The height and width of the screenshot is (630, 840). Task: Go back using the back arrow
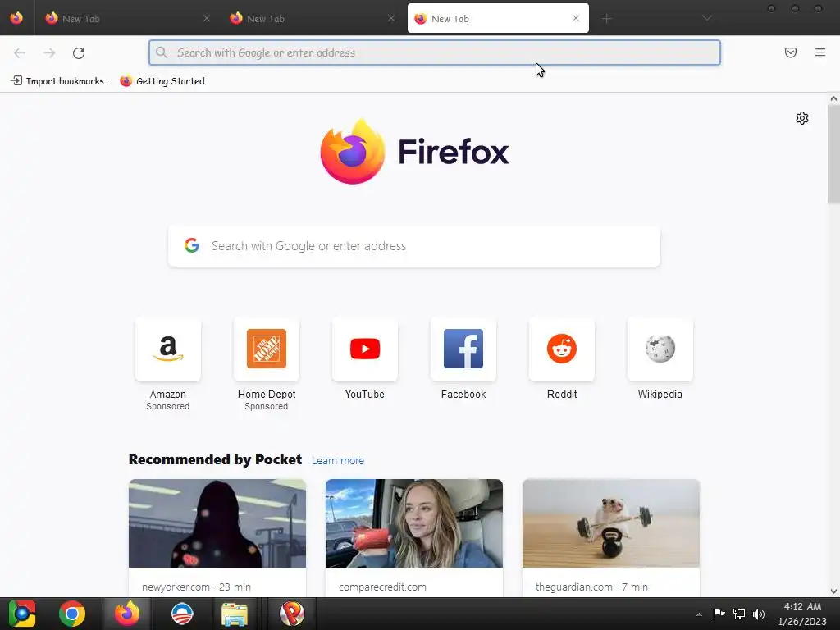pyautogui.click(x=20, y=52)
